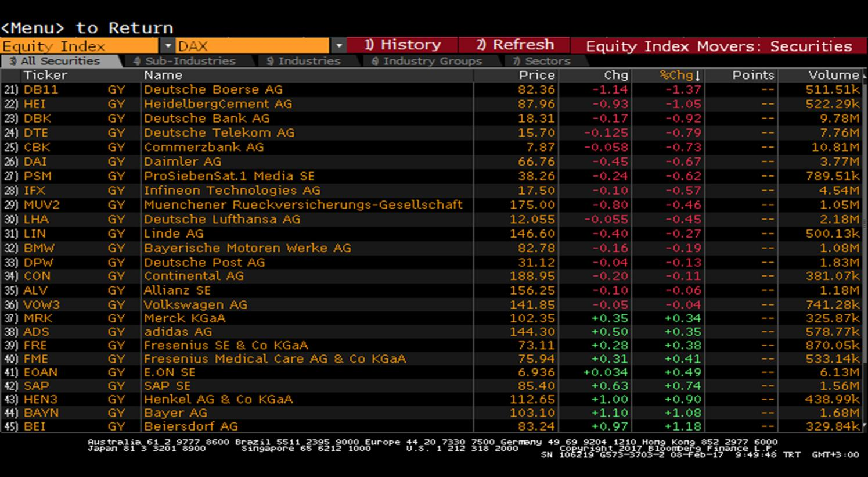Select Allianz SE name

(178, 290)
